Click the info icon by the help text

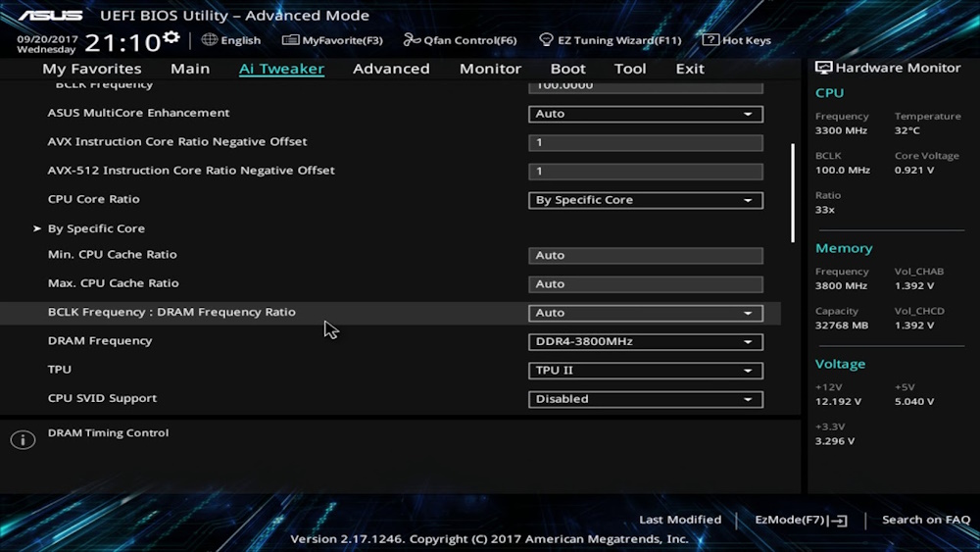click(24, 439)
